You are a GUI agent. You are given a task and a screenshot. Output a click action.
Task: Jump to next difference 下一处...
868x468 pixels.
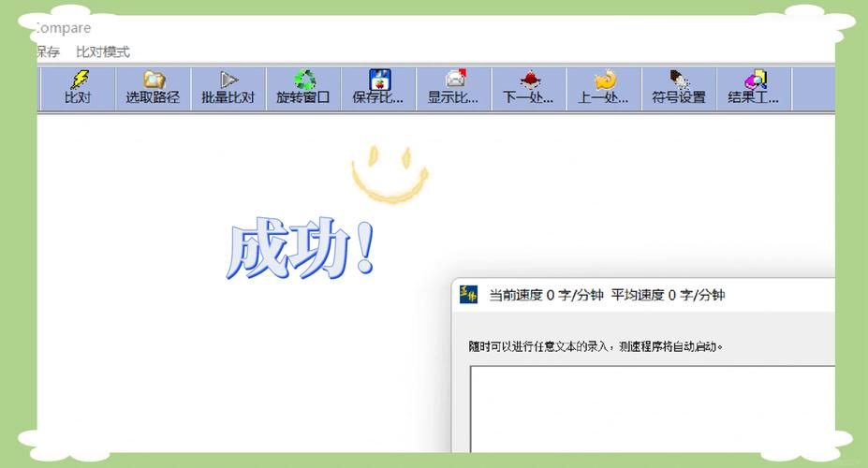point(530,89)
